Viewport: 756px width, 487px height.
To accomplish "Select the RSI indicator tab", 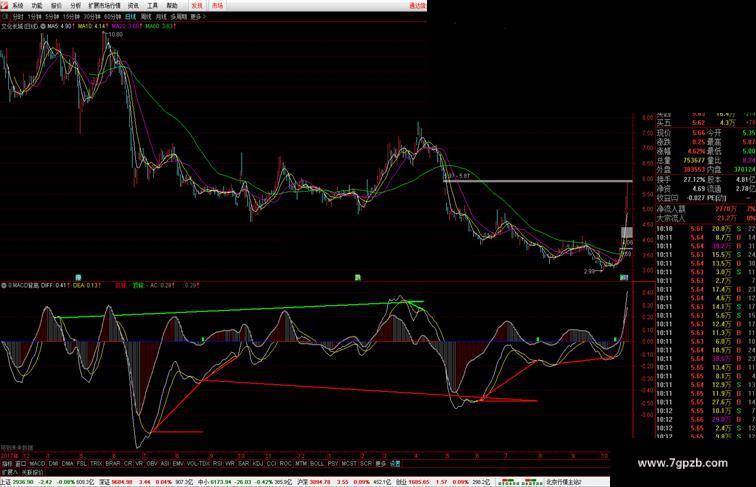I will 217,463.
